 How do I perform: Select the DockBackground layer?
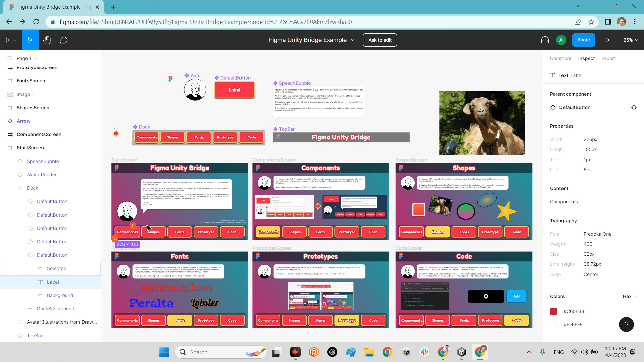tap(56, 309)
